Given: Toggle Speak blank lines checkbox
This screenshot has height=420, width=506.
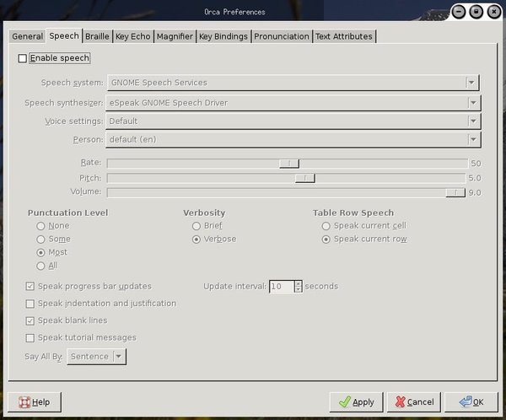Looking at the screenshot, I should (x=30, y=320).
